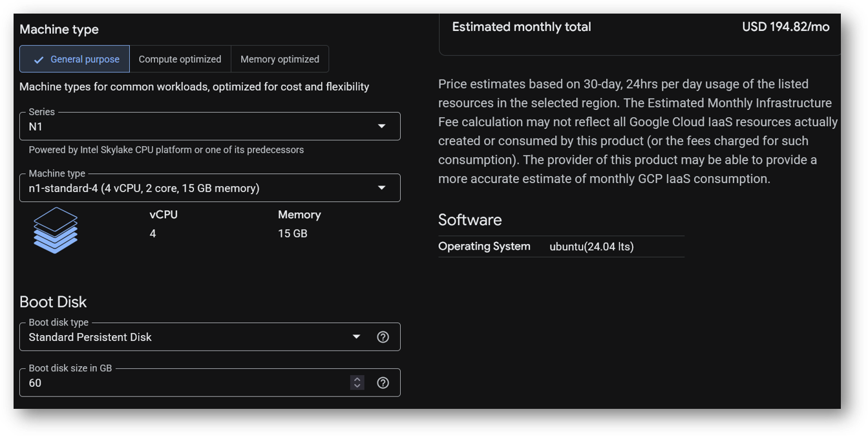Click the 'Machine type' section heading
The height and width of the screenshot is (436, 868).
pyautogui.click(x=59, y=30)
